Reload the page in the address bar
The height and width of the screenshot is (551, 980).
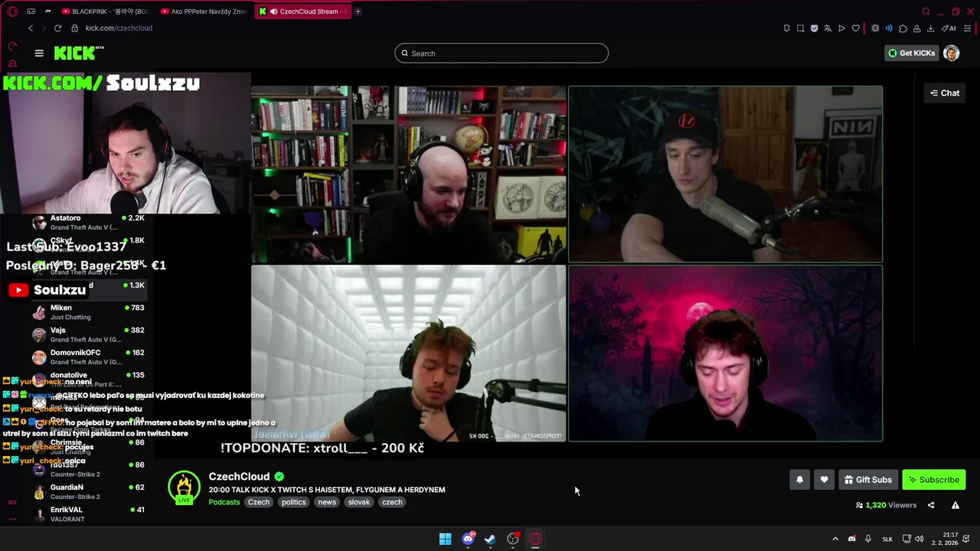tap(57, 28)
